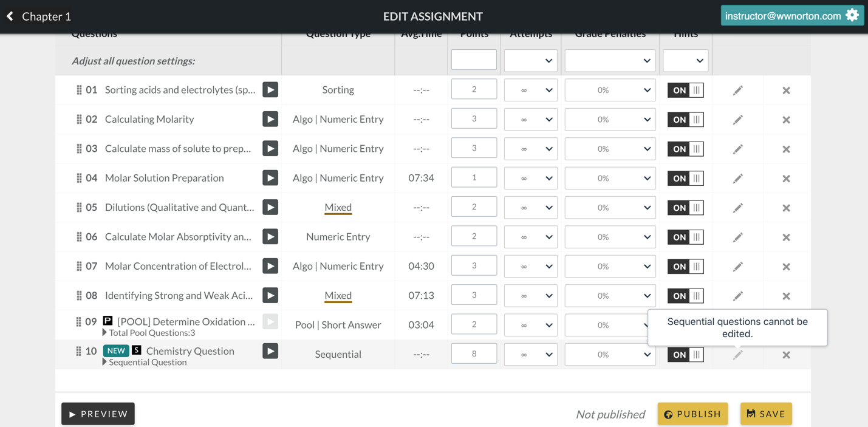
Task: Click back arrow to Chapter 1
Action: [x=10, y=16]
